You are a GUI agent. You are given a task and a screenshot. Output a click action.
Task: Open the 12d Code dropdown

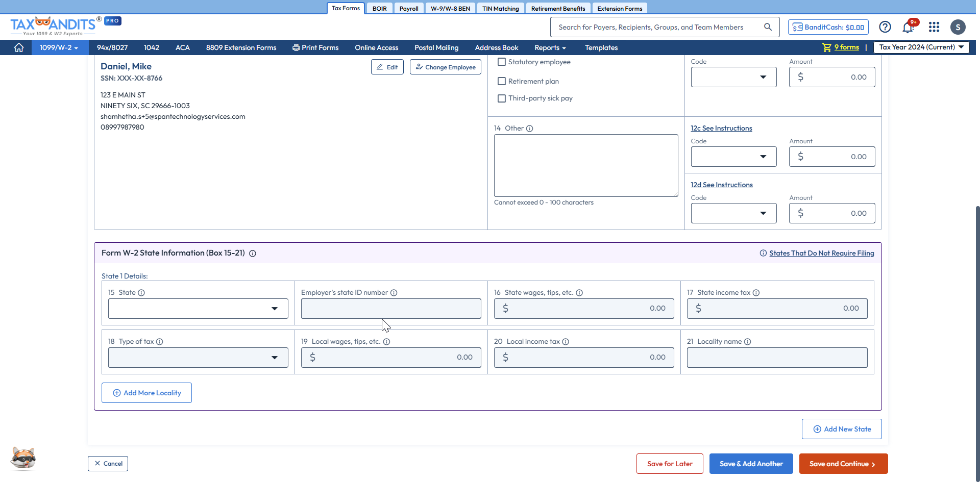click(x=734, y=213)
